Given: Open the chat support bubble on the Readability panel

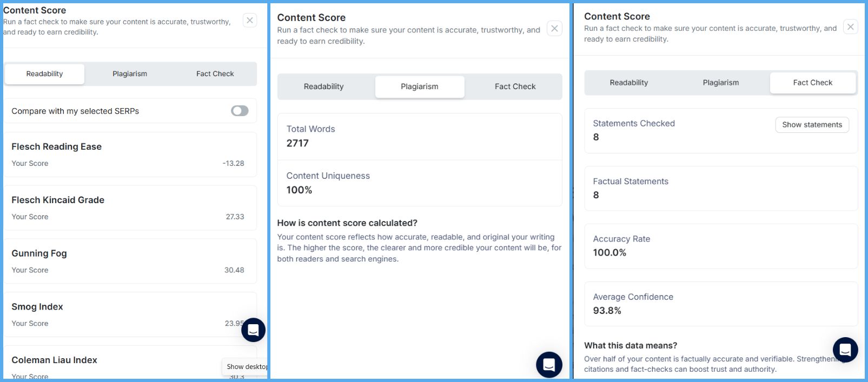Looking at the screenshot, I should pos(253,330).
